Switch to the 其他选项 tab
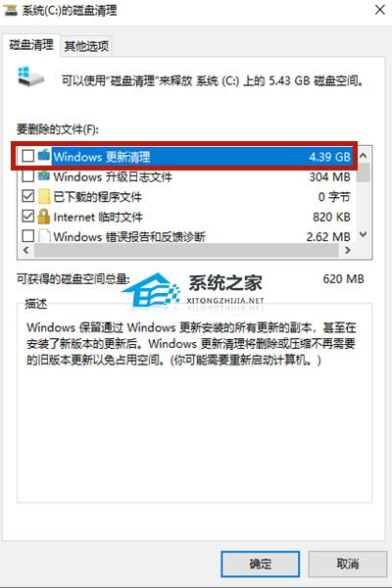 pyautogui.click(x=86, y=46)
